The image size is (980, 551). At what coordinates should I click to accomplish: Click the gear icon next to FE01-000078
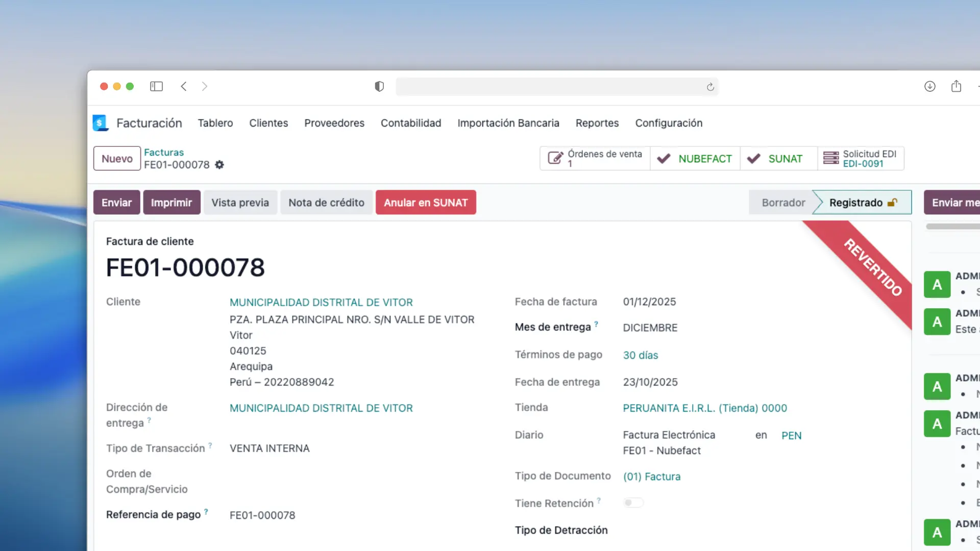tap(219, 165)
